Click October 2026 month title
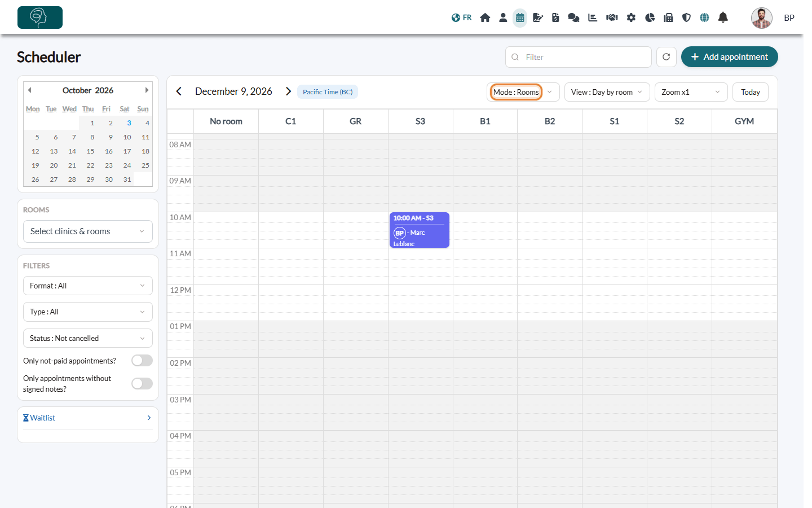This screenshot has width=812, height=508. [88, 90]
